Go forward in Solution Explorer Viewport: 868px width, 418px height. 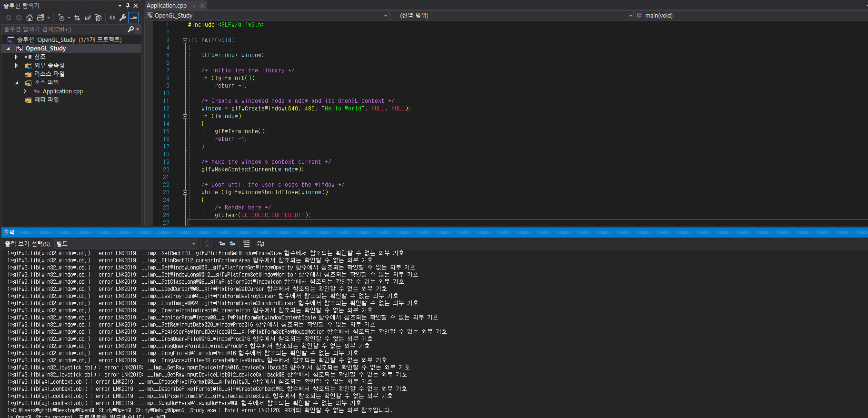(x=19, y=18)
